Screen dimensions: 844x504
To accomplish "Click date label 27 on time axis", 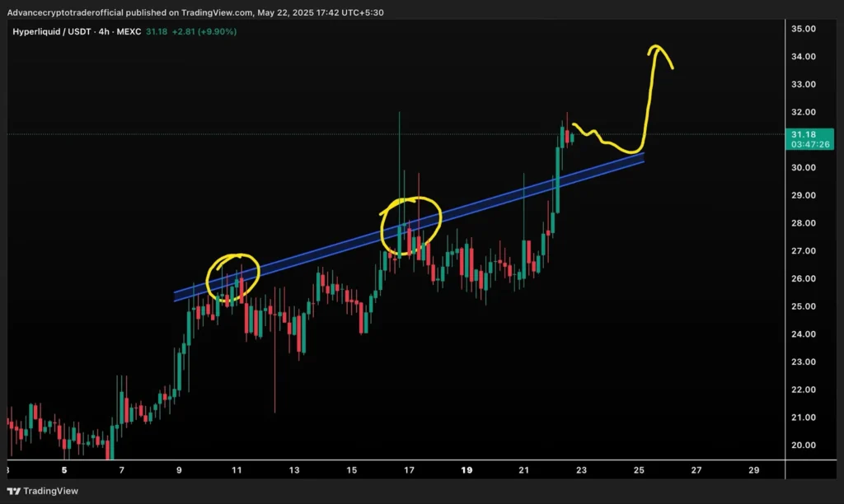I will tap(696, 470).
